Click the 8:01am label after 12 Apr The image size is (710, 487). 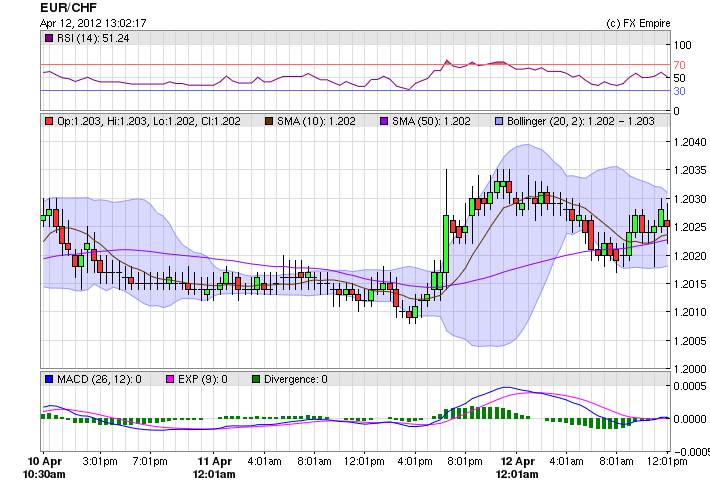[616, 461]
